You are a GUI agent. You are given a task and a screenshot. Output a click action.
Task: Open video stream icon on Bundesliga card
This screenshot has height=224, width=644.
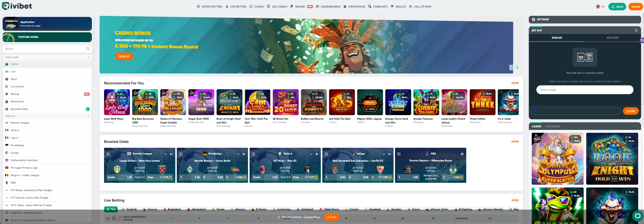(x=181, y=154)
